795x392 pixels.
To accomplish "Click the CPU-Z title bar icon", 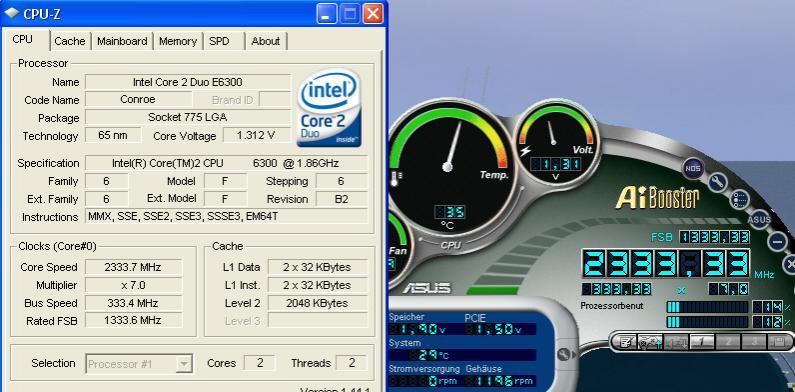I will [12, 14].
